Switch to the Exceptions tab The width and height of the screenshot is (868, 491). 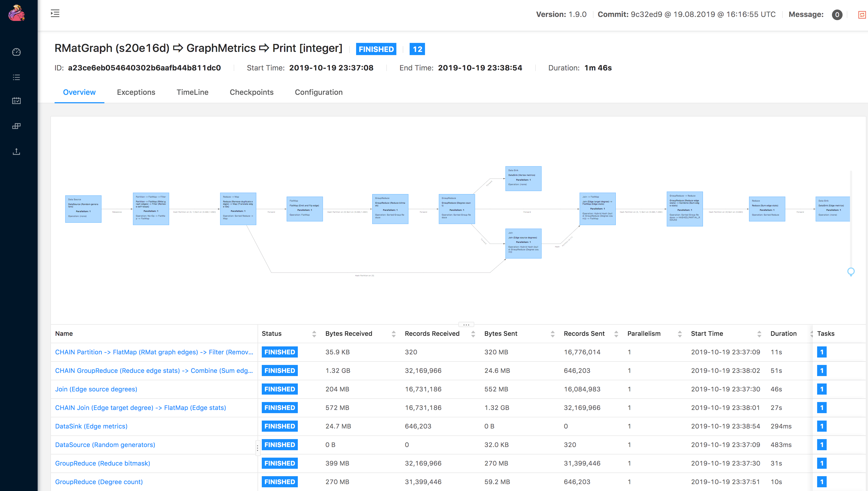click(136, 92)
